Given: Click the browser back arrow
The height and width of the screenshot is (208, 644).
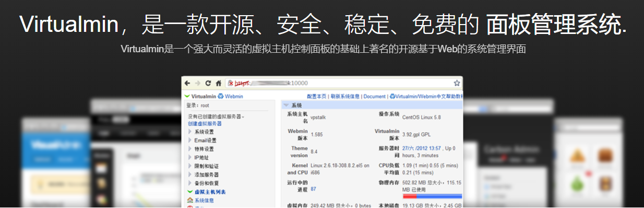Looking at the screenshot, I should [187, 83].
